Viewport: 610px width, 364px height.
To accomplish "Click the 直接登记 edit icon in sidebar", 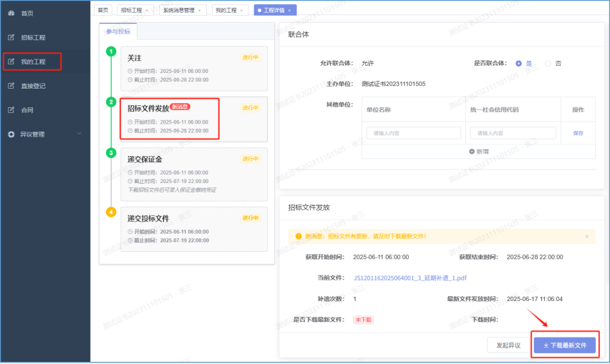I will [x=11, y=86].
